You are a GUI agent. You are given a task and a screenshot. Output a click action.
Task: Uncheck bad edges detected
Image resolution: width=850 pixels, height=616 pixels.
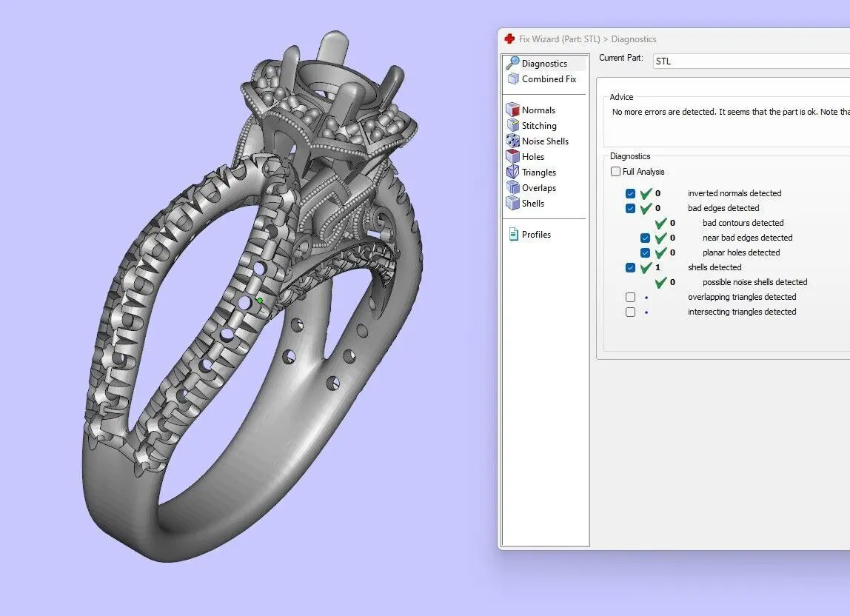630,208
